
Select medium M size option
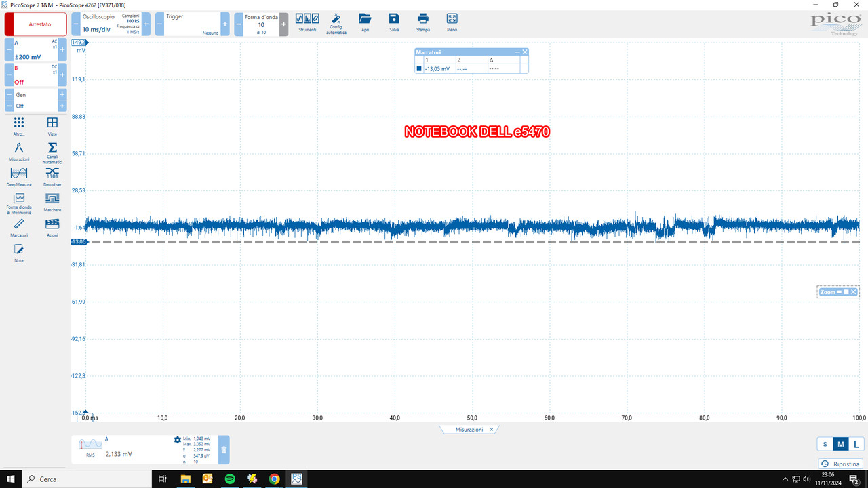(x=841, y=445)
